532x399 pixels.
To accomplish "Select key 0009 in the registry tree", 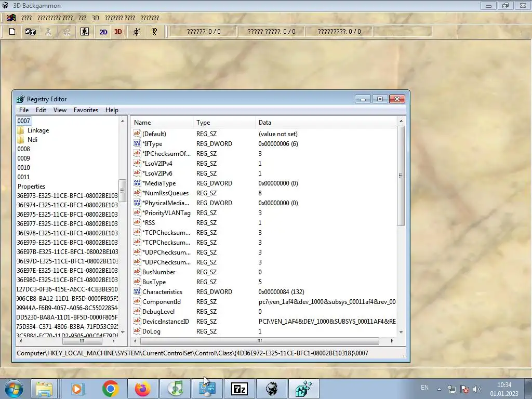I will [24, 158].
